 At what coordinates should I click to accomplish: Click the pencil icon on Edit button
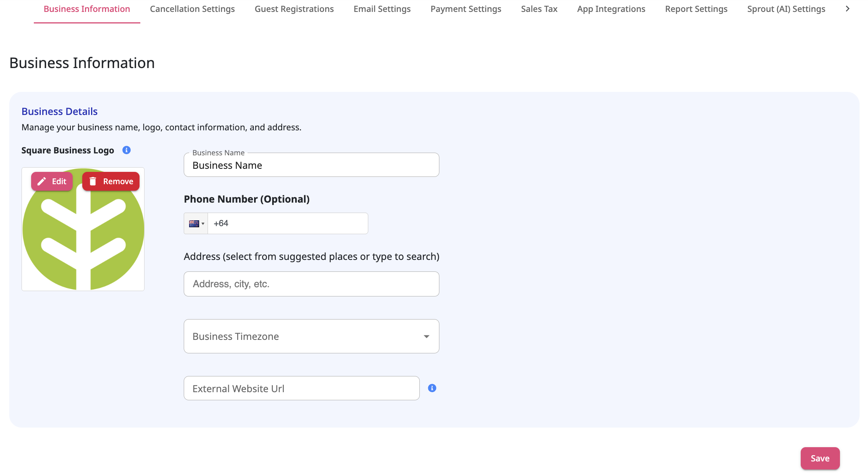pyautogui.click(x=42, y=181)
